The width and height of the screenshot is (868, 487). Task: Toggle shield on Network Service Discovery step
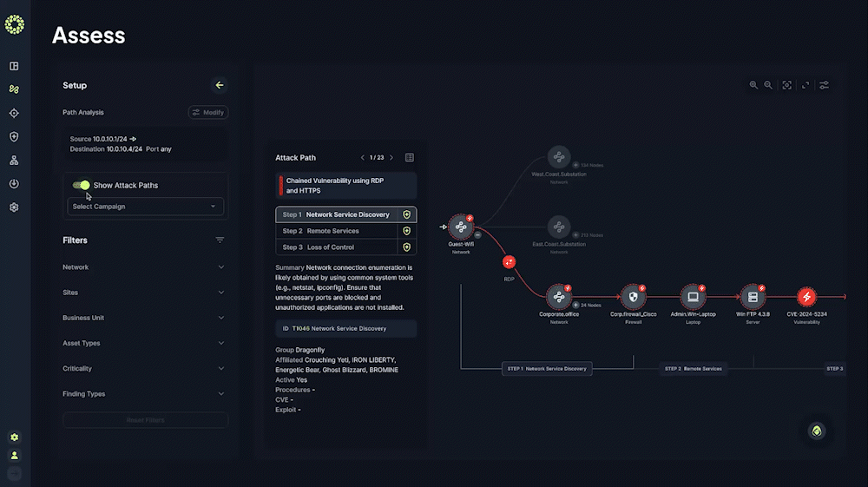(406, 214)
